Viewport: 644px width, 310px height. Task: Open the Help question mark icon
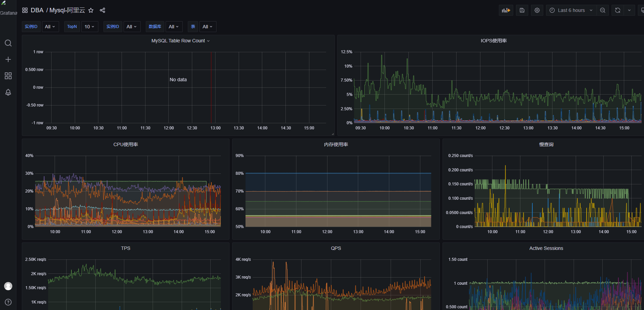(x=8, y=302)
